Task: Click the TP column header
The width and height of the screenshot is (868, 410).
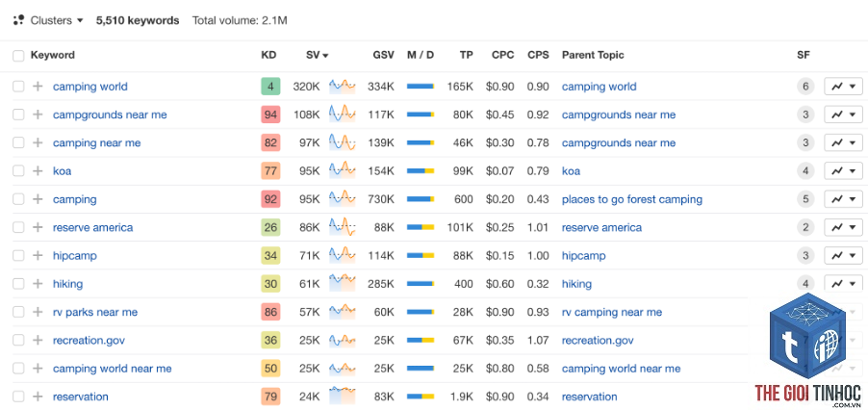Action: tap(466, 55)
